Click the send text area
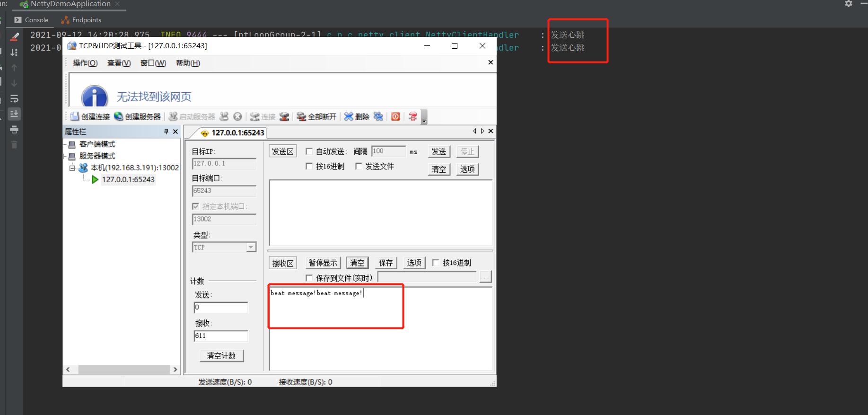Screen dimensions: 868x415 (x=381, y=212)
